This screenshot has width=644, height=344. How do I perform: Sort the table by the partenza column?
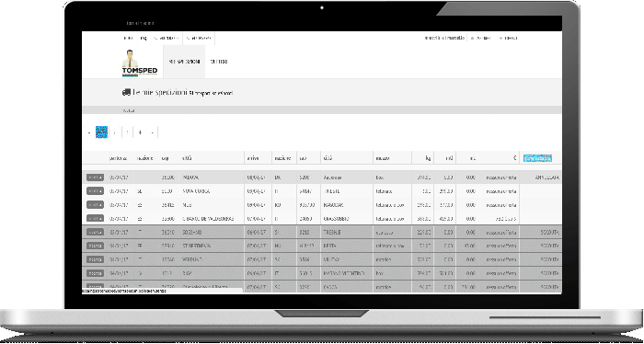tap(118, 158)
